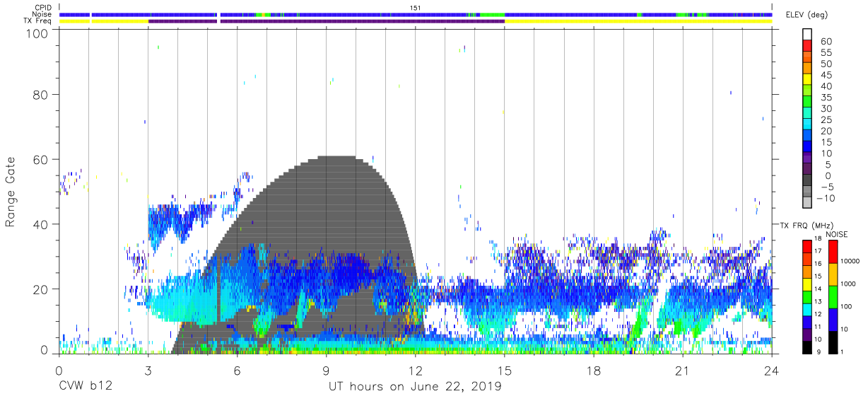Click the '20' tick on Range Gate axis
The image size is (868, 401).
pos(41,289)
